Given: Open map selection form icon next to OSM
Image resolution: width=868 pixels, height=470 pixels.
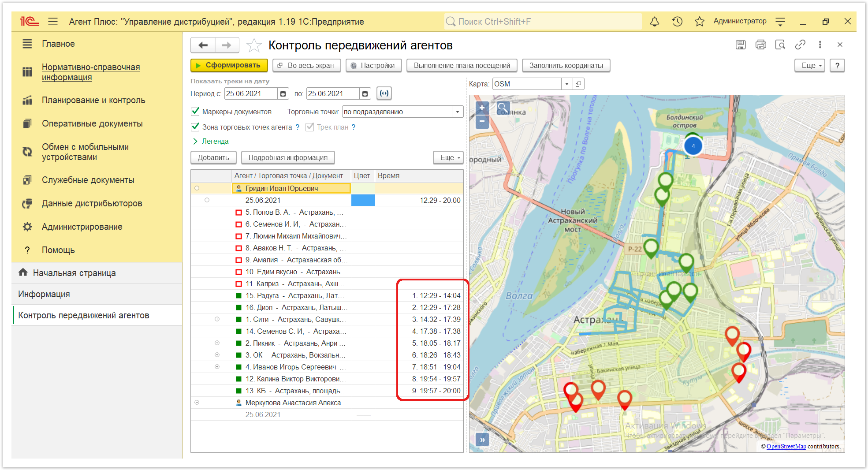Looking at the screenshot, I should click(x=579, y=84).
